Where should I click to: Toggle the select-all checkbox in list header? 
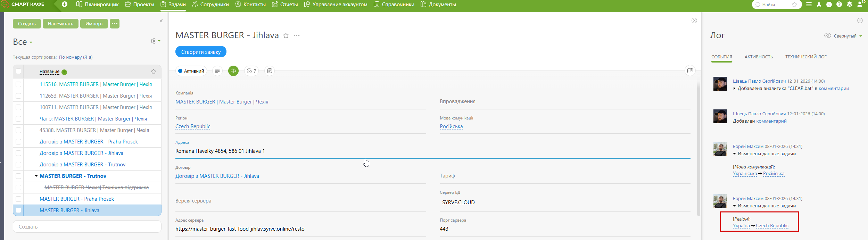pos(18,71)
